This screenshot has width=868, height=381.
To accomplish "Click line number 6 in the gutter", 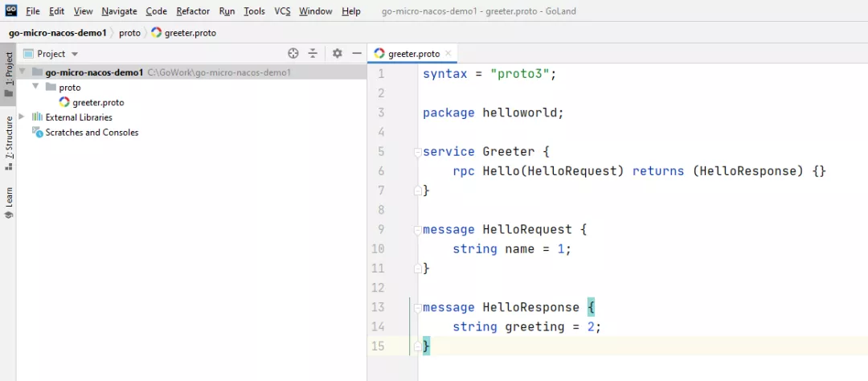I will (x=380, y=171).
